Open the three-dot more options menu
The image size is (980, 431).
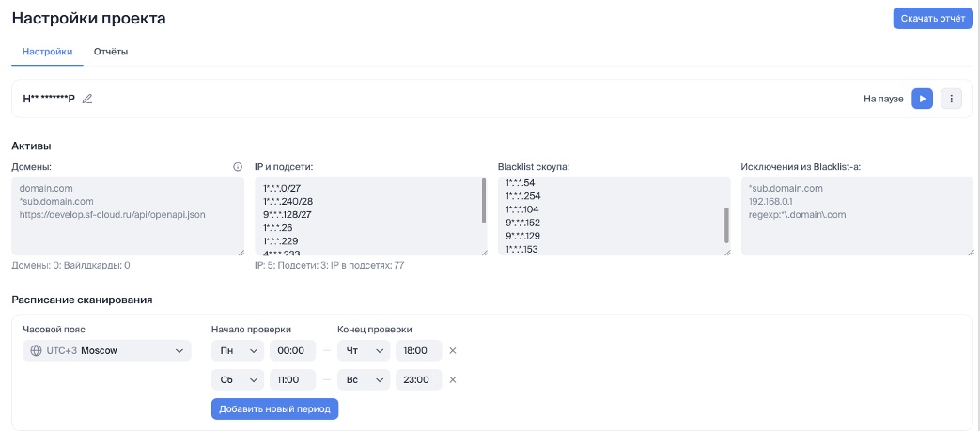click(951, 99)
